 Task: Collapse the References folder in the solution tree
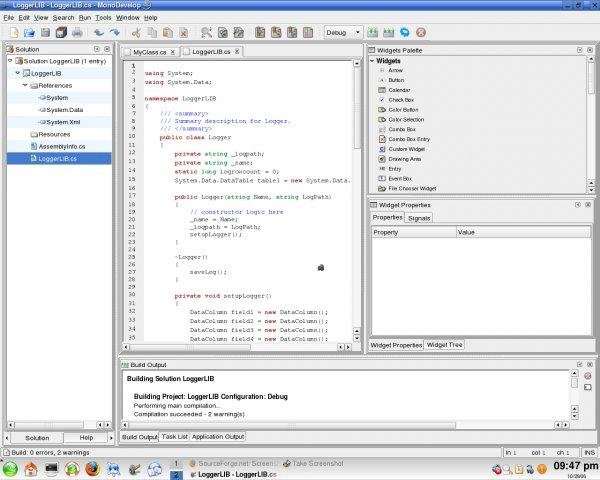tap(27, 85)
